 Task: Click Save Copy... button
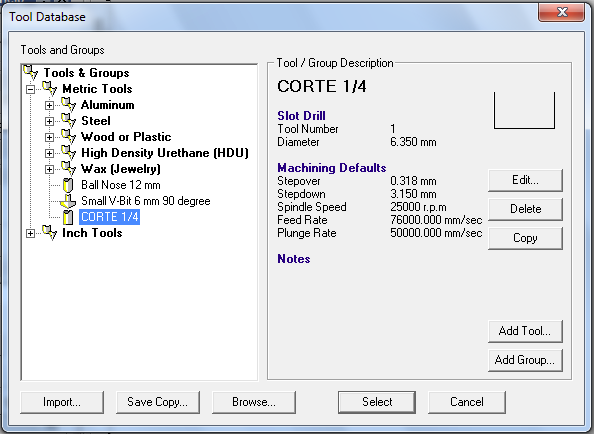point(158,402)
